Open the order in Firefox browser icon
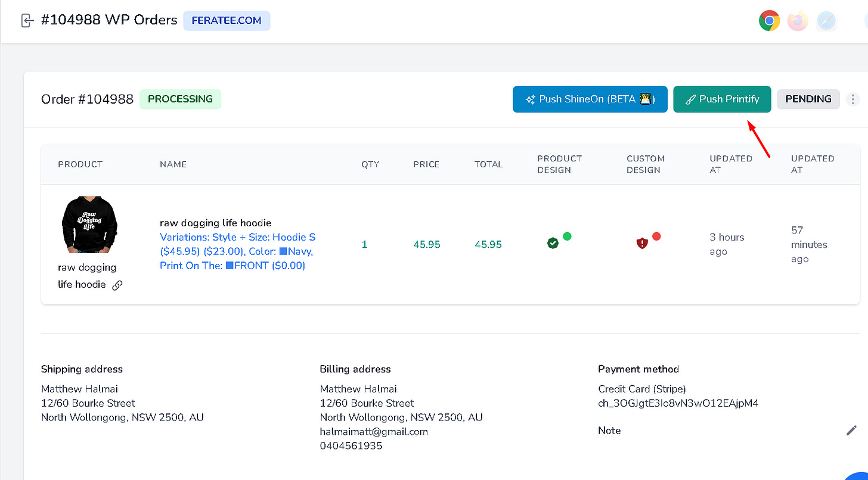 [798, 21]
